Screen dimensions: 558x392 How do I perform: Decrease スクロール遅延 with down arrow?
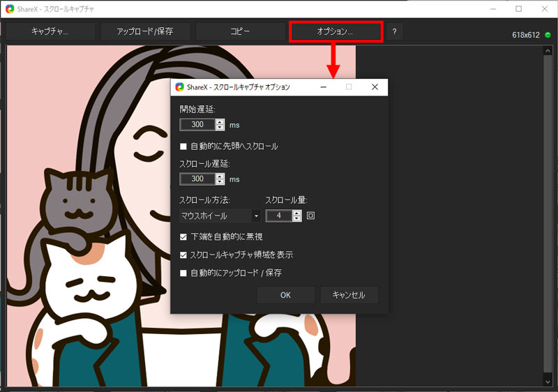click(x=220, y=182)
